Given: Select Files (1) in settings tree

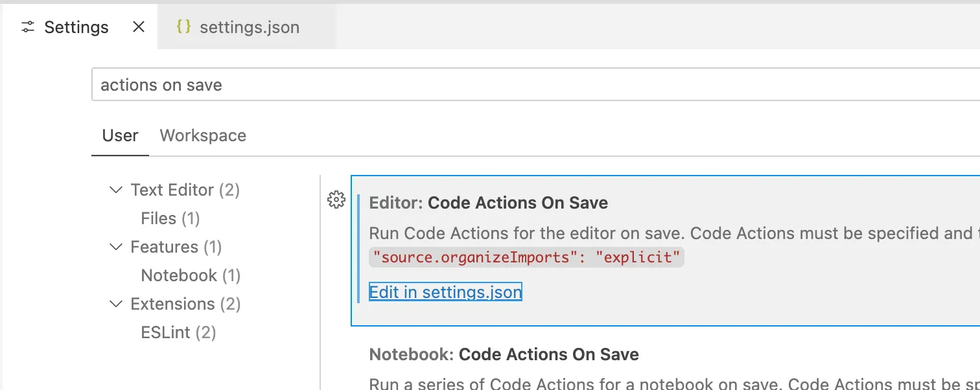Looking at the screenshot, I should click(170, 218).
